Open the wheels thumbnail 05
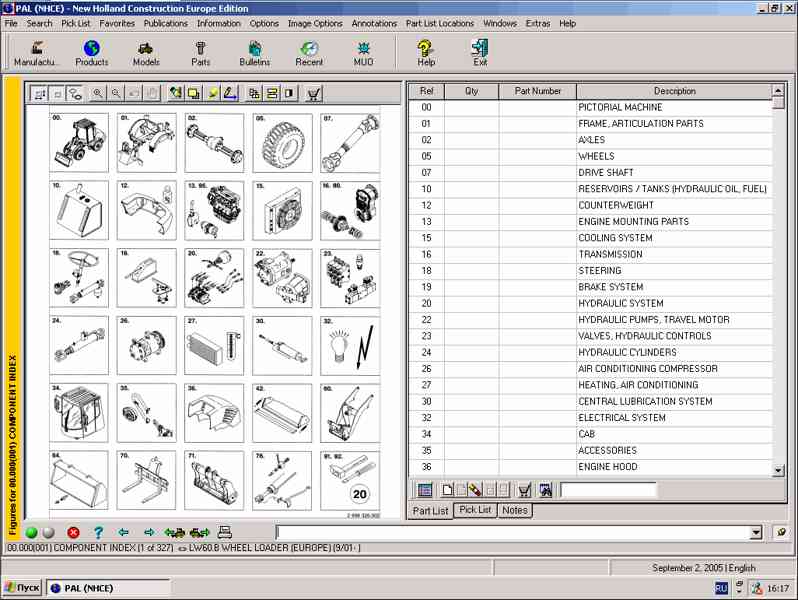 click(282, 142)
